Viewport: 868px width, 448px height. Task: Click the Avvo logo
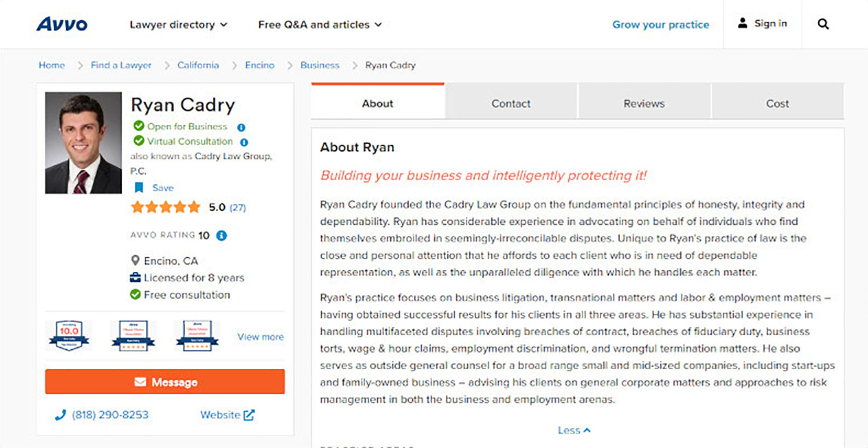tap(62, 24)
